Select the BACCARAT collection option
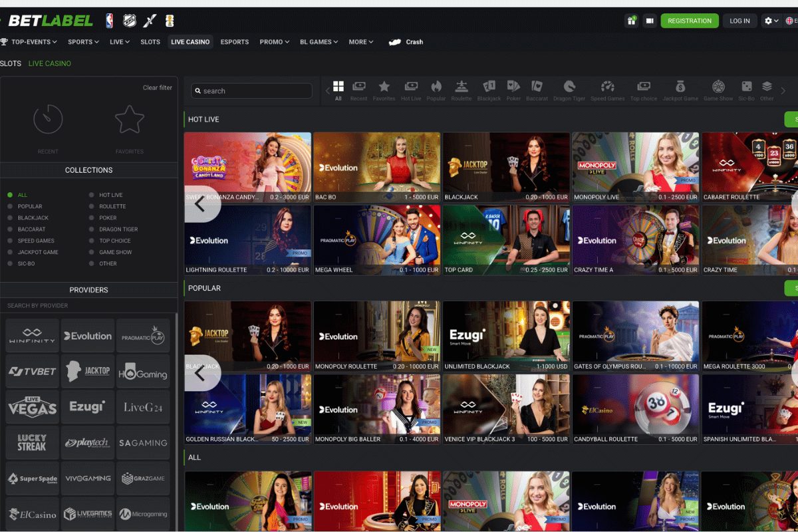Image resolution: width=798 pixels, height=532 pixels. pyautogui.click(x=27, y=229)
